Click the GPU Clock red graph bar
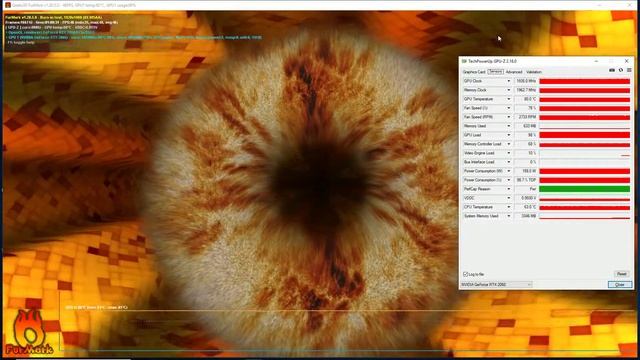The width and height of the screenshot is (640, 360). click(x=584, y=81)
